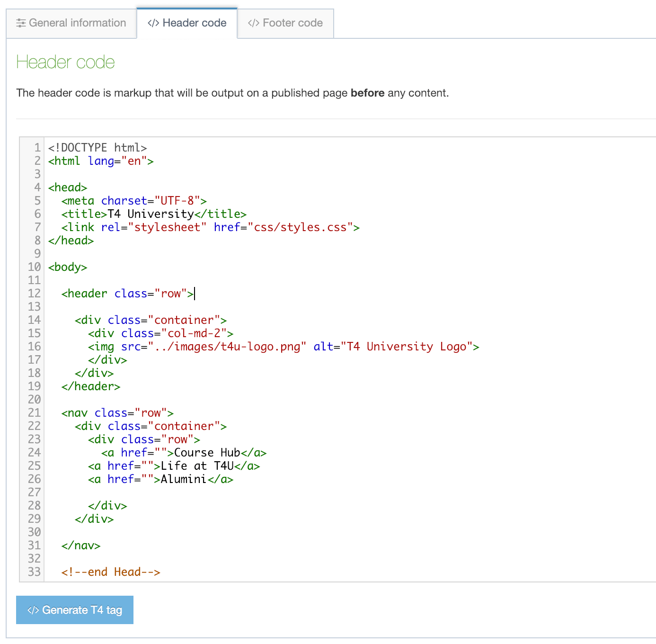The width and height of the screenshot is (656, 644).
Task: Click the meta charset UTF-8 value
Action: [x=177, y=201]
